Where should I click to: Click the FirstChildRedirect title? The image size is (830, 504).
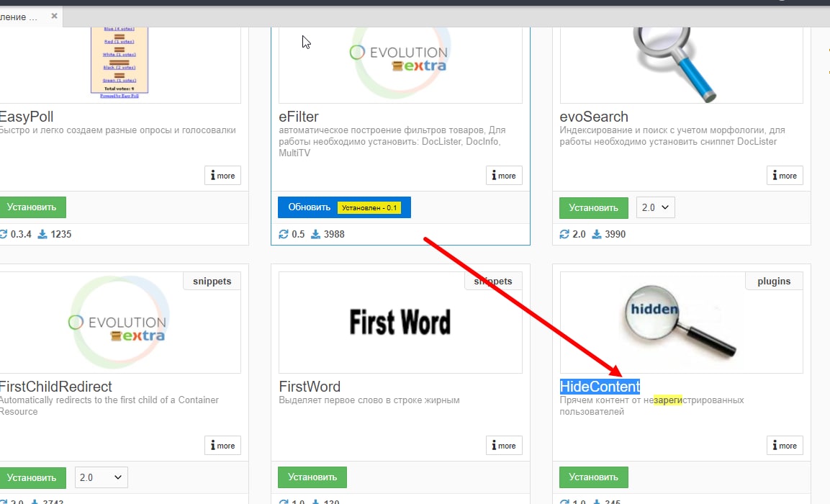point(56,387)
